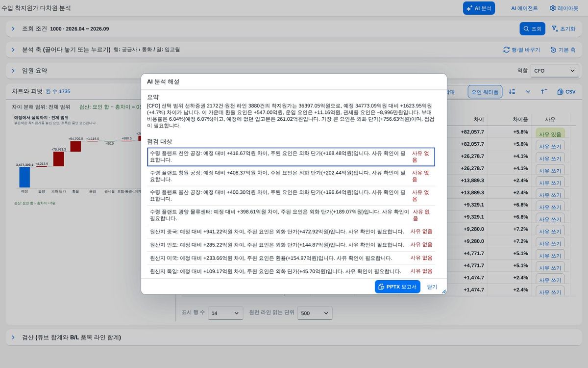Restore default axes with 기본 축
This screenshot has height=368, width=588.
[x=563, y=50]
